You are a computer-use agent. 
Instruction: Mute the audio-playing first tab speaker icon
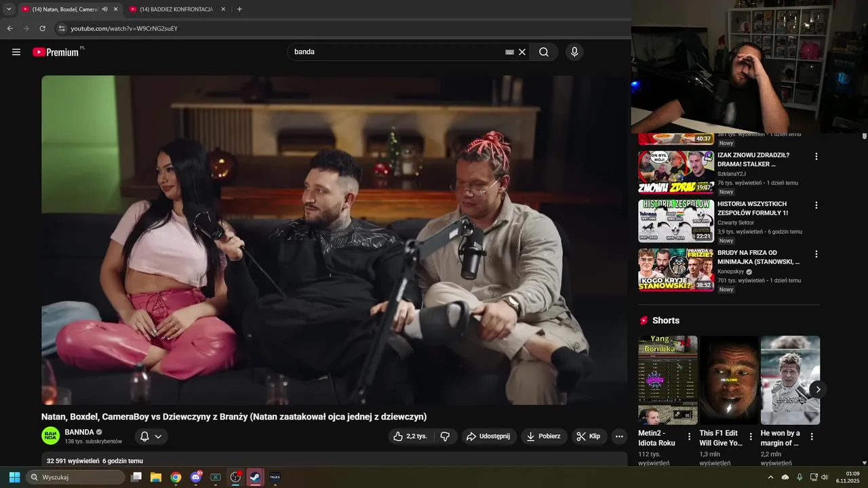point(105,9)
